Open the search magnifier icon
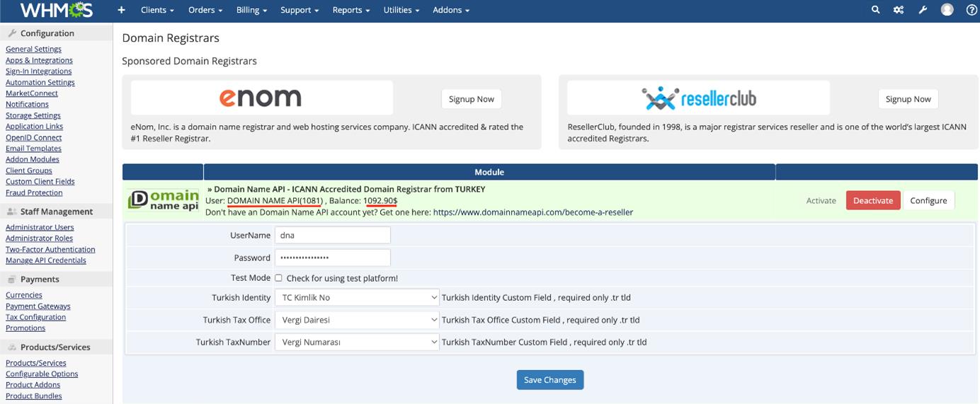This screenshot has width=980, height=404. tap(875, 10)
